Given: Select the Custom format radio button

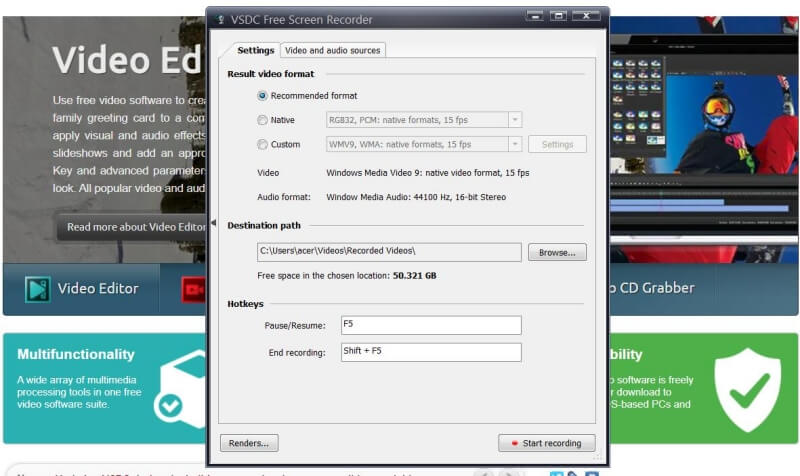Looking at the screenshot, I should click(x=262, y=144).
